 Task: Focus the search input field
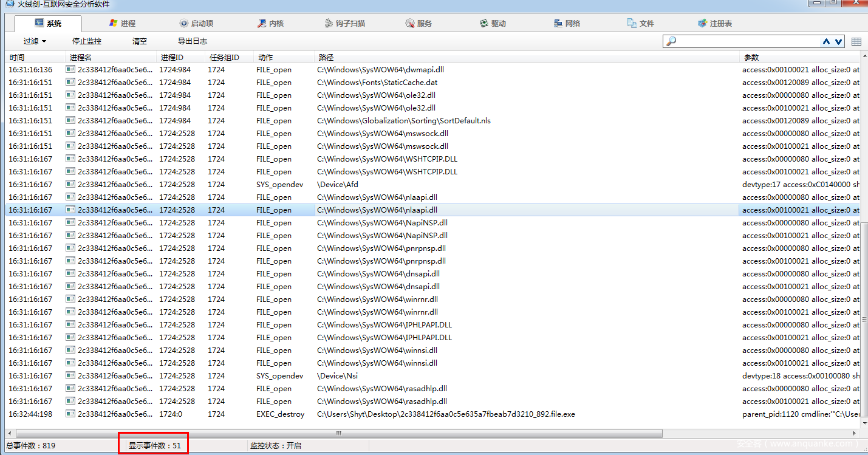(x=747, y=41)
